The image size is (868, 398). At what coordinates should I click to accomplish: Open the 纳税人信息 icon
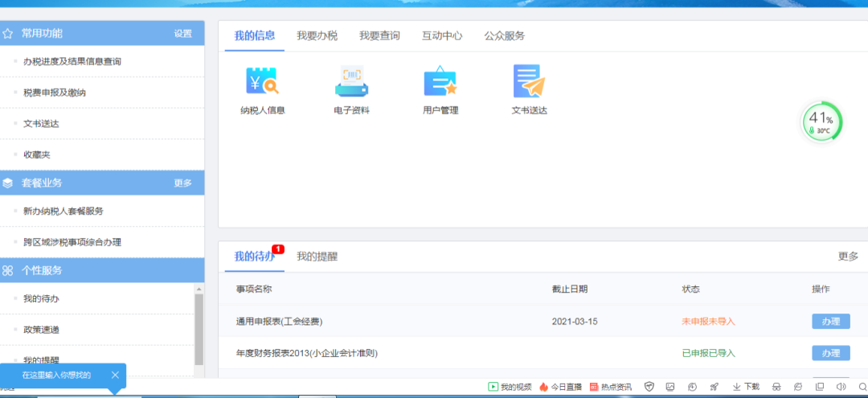click(x=262, y=81)
